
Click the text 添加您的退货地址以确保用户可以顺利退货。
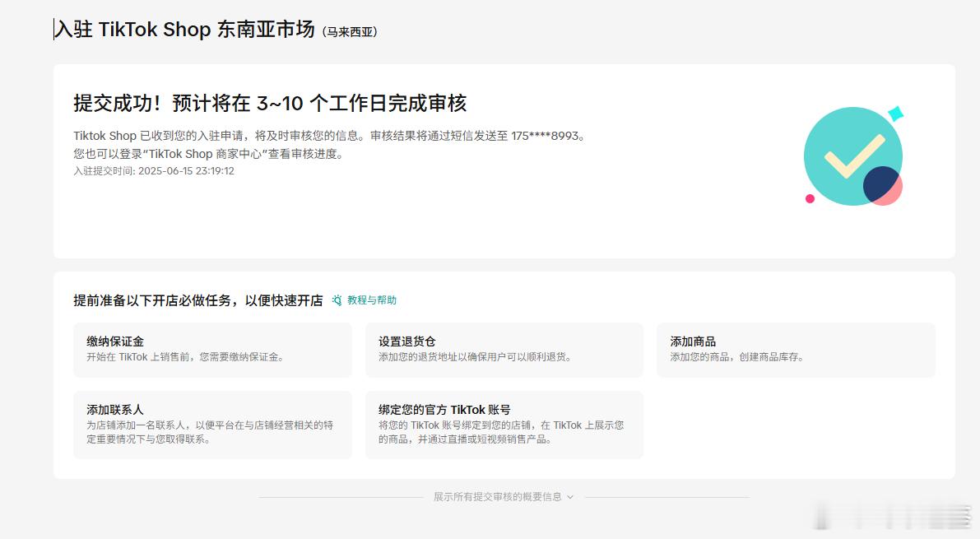click(x=475, y=357)
